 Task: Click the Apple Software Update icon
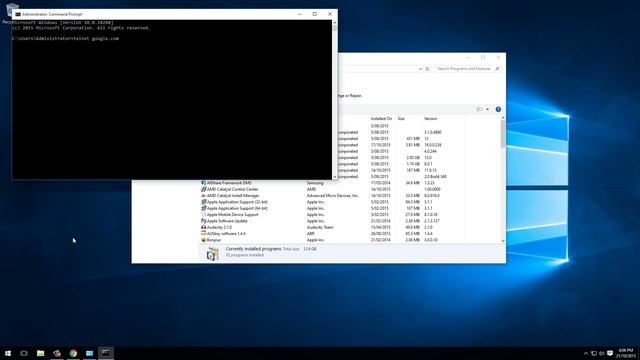(203, 221)
